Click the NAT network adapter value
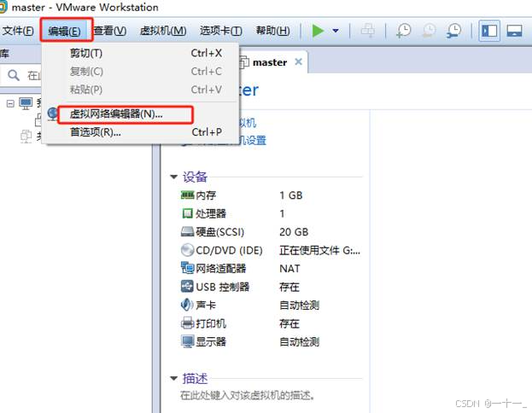 (x=289, y=269)
